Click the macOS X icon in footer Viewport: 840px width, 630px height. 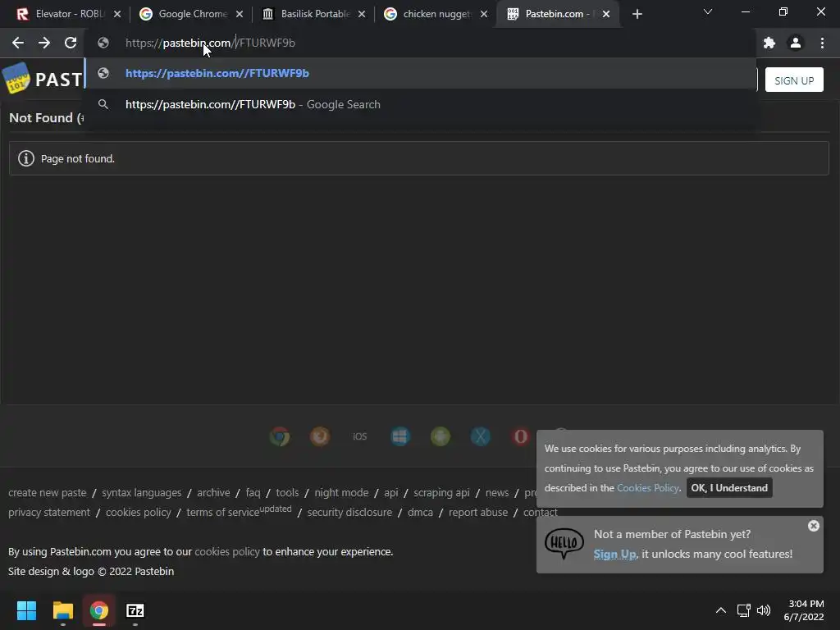481,436
